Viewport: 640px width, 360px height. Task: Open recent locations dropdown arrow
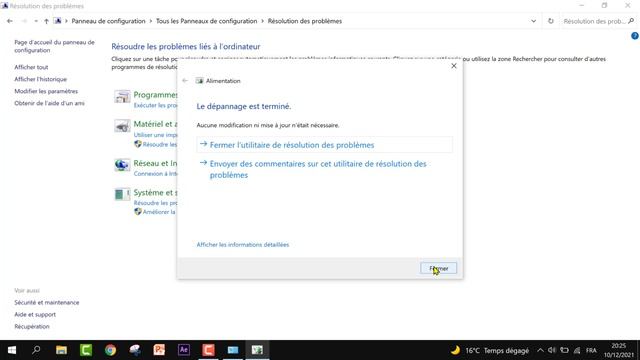click(36, 21)
